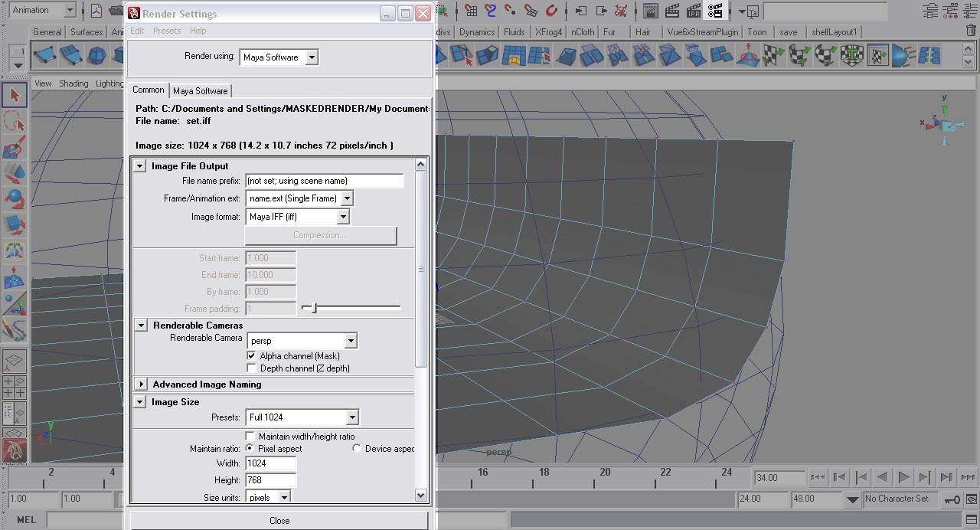980x530 pixels.
Task: Choose the Scale tool in toolbox
Action: pos(15,225)
